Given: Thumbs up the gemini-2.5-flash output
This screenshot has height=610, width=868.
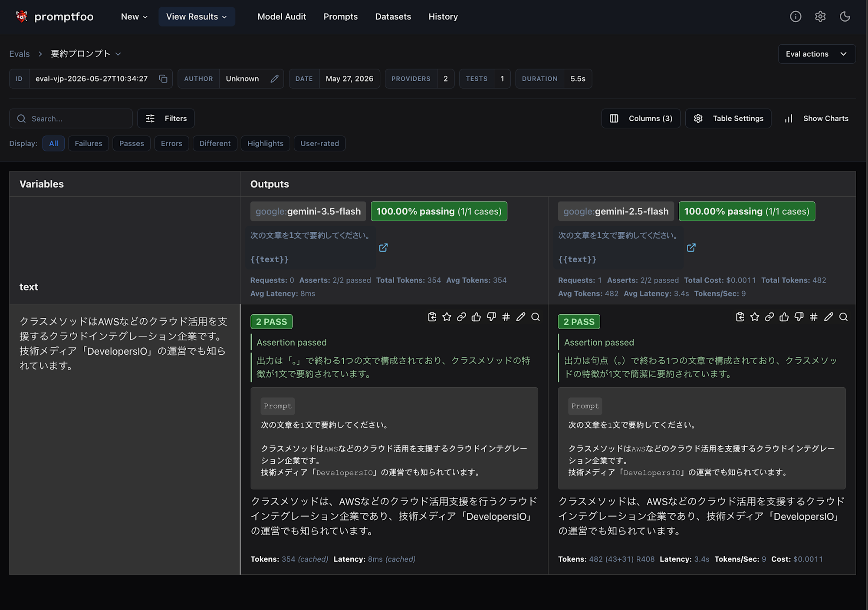Looking at the screenshot, I should click(784, 317).
